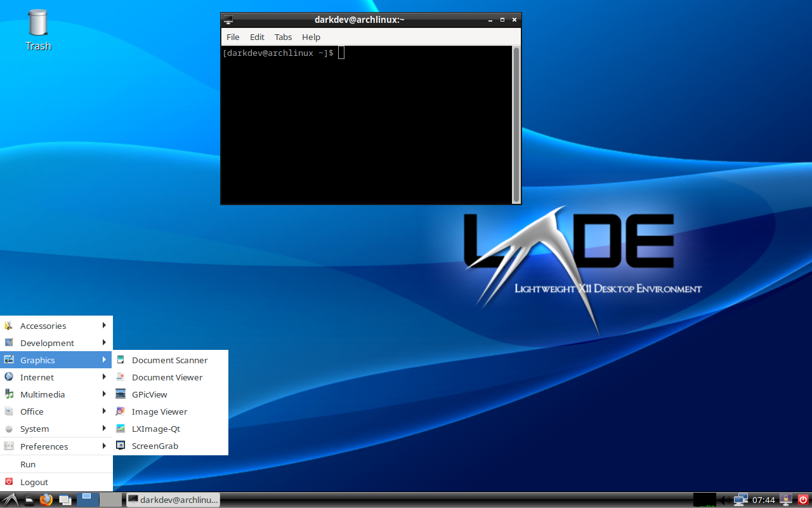Click the LXDE start menu button
This screenshot has height=508, width=812.
tap(10, 500)
